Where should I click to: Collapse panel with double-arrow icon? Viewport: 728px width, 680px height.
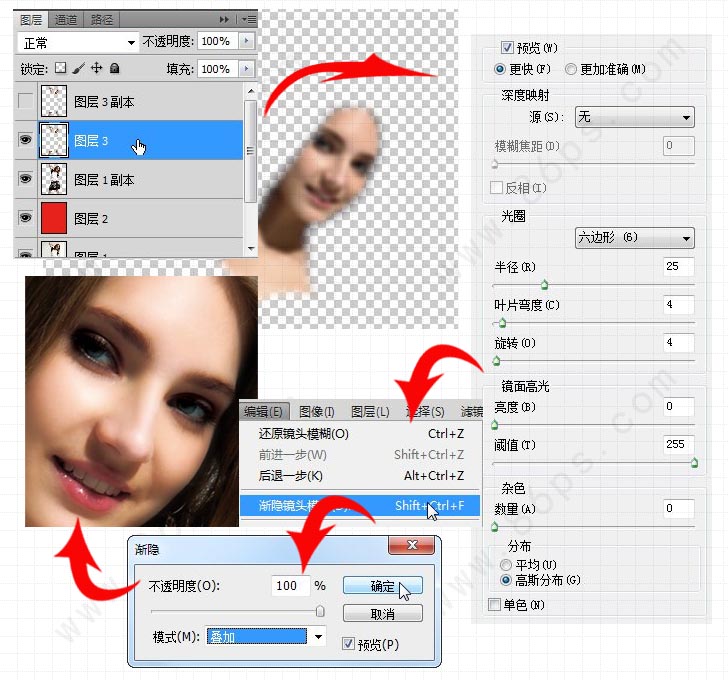pyautogui.click(x=224, y=19)
